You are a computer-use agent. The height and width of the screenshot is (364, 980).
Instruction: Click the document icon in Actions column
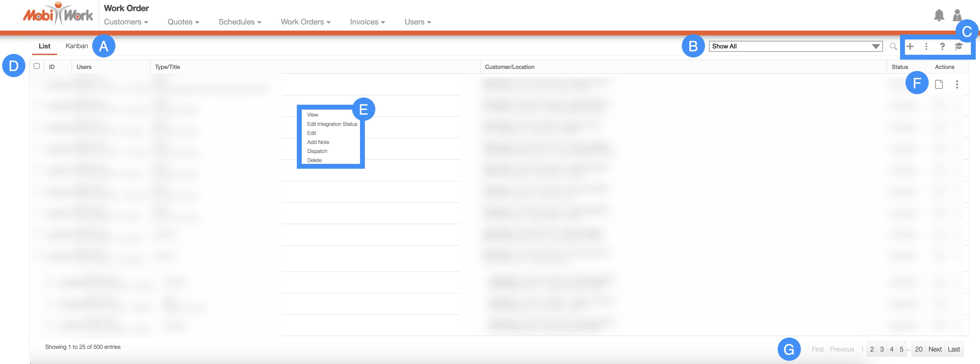pyautogui.click(x=938, y=84)
